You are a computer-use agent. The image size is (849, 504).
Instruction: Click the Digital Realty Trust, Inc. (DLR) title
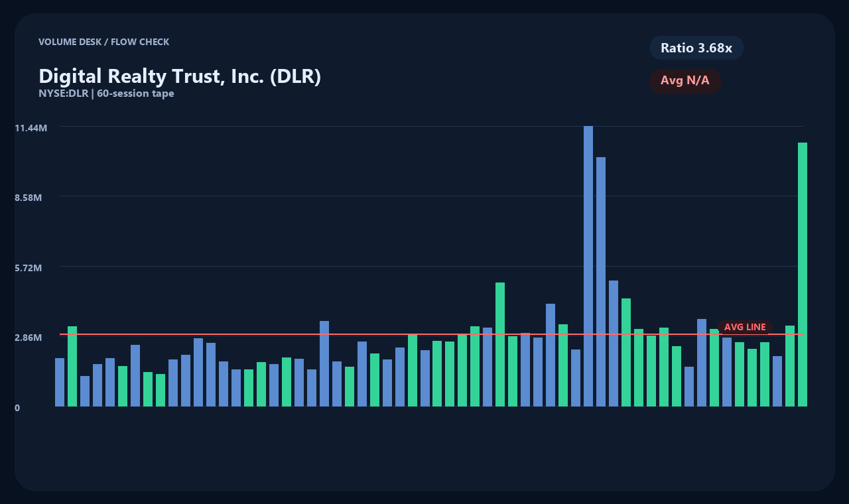[x=180, y=76]
